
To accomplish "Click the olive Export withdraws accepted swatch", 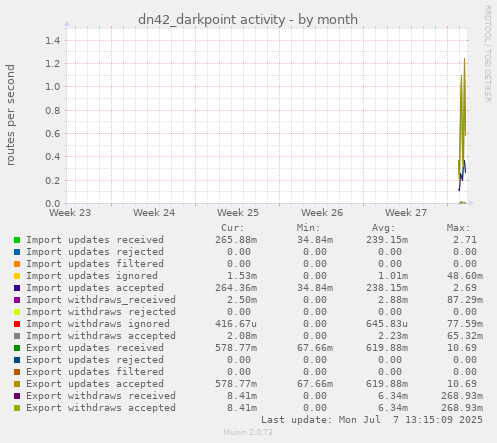I will (17, 408).
